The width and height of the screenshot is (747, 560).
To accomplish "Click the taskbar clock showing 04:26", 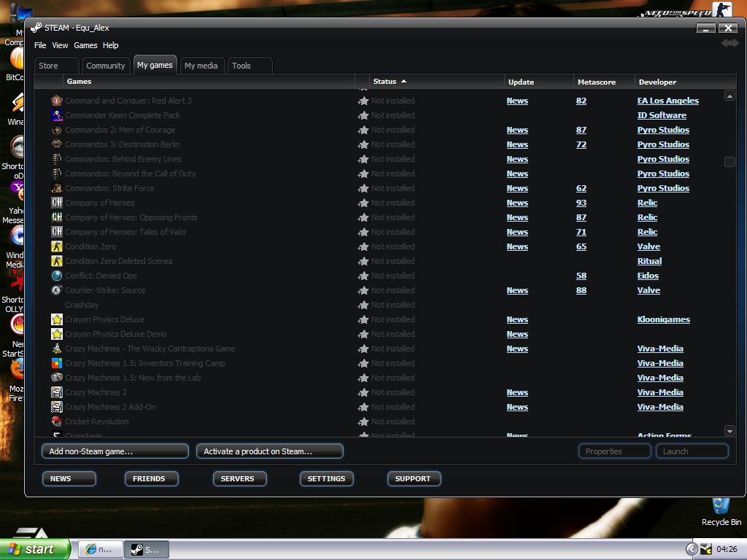I will [727, 549].
